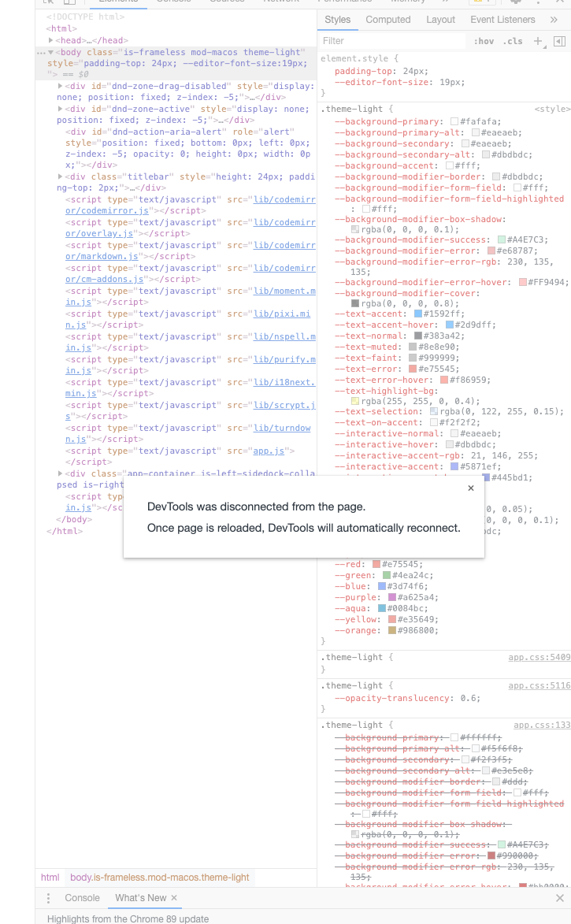Image resolution: width=571 pixels, height=924 pixels.
Task: Click the --text-muted #8e8e90 swatch
Action: tap(413, 347)
